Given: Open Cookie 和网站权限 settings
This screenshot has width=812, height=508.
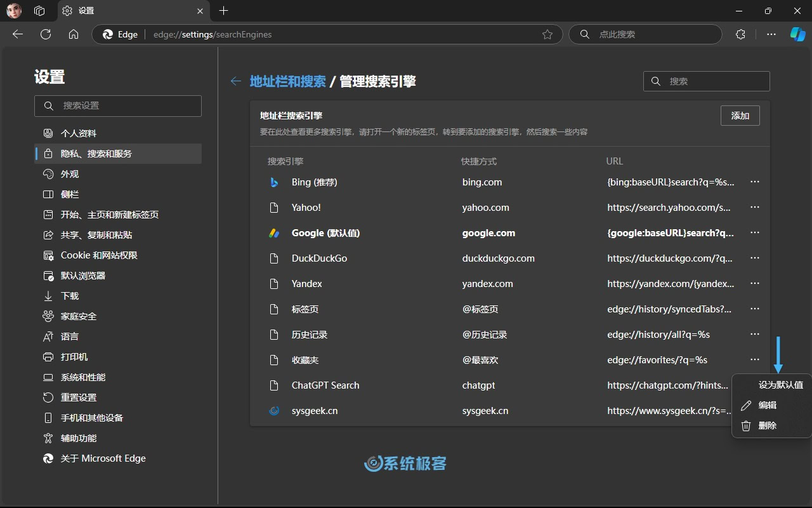Looking at the screenshot, I should tap(118, 255).
